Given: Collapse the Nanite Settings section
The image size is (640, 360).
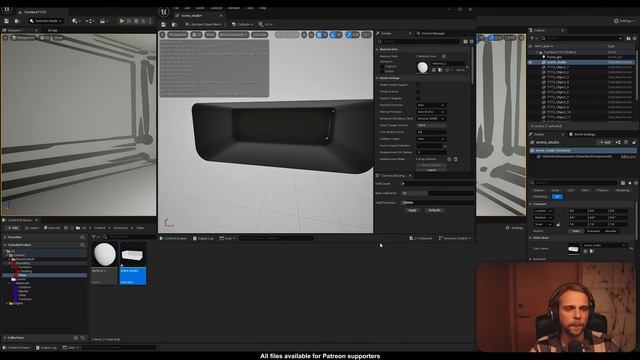Looking at the screenshot, I should click(x=377, y=78).
